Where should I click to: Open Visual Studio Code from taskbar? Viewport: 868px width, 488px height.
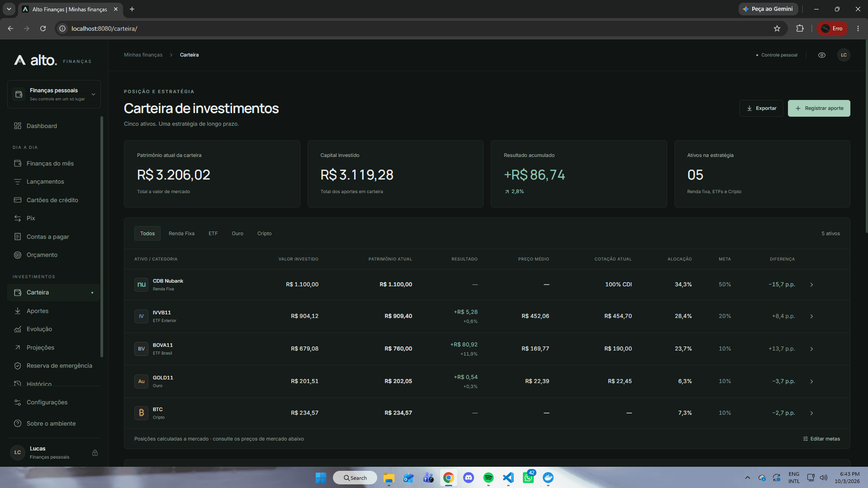508,478
